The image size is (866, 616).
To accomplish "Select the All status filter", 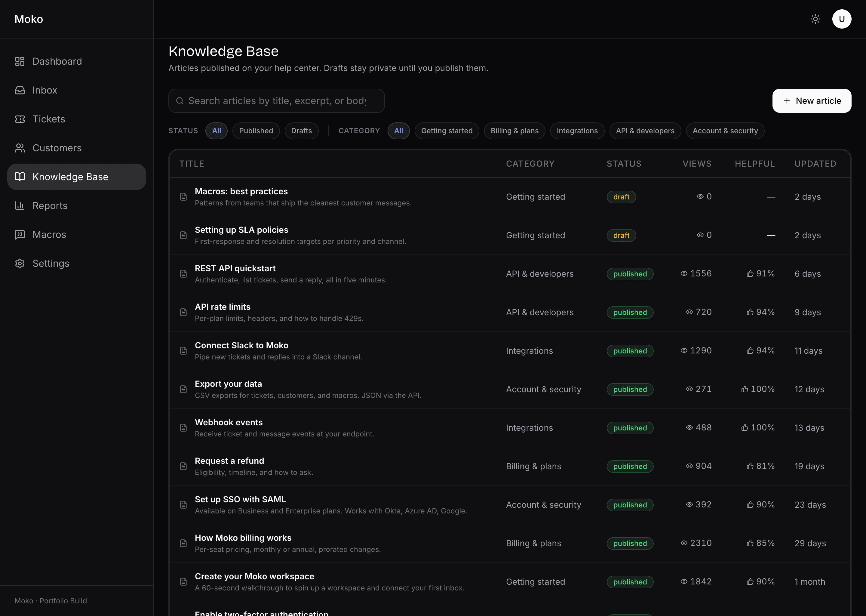I will pyautogui.click(x=216, y=131).
